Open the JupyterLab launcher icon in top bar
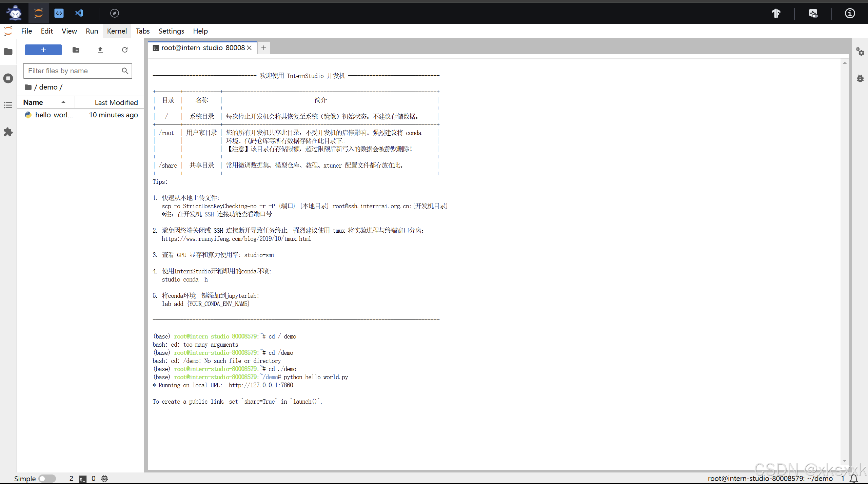Viewport: 868px width, 484px height. point(38,13)
